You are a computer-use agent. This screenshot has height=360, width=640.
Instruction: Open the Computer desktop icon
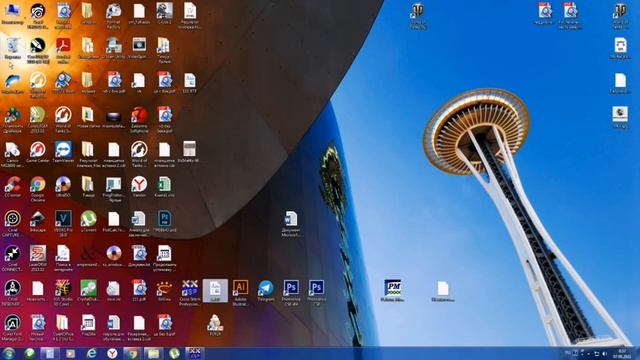(x=12, y=13)
